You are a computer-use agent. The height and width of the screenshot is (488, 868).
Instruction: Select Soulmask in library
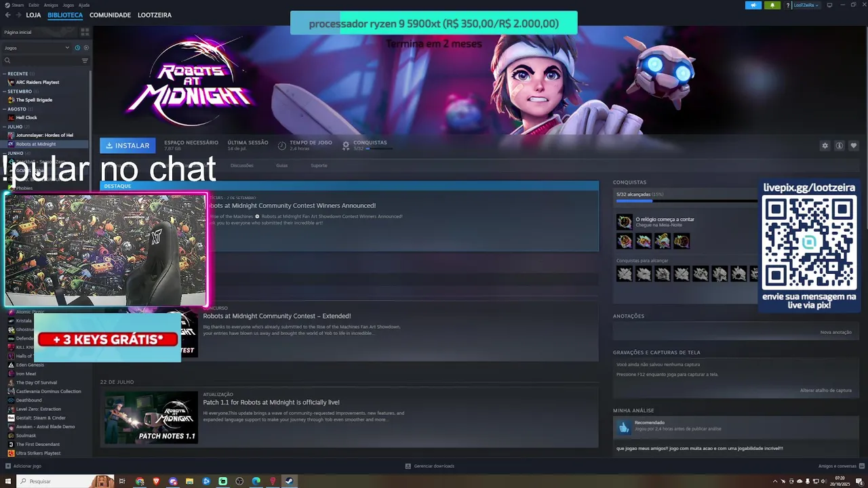tap(26, 435)
